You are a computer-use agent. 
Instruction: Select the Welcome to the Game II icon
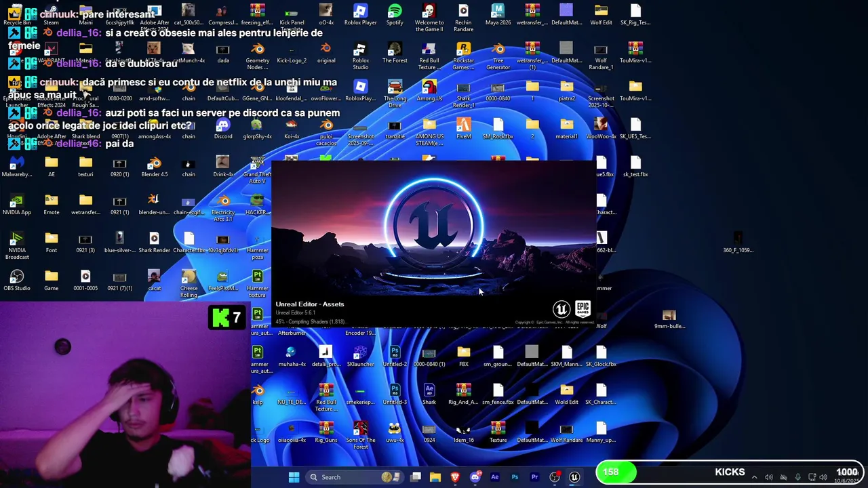(429, 18)
